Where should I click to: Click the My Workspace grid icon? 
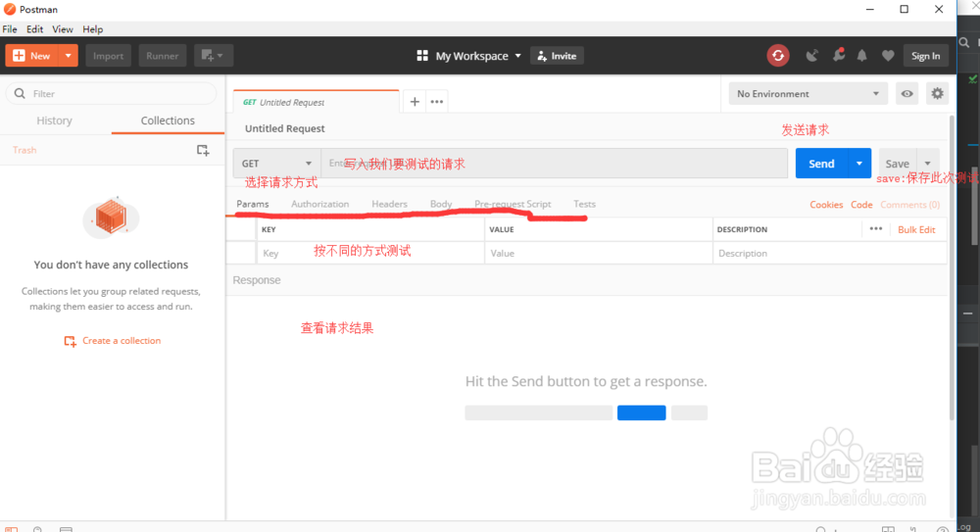pos(422,56)
